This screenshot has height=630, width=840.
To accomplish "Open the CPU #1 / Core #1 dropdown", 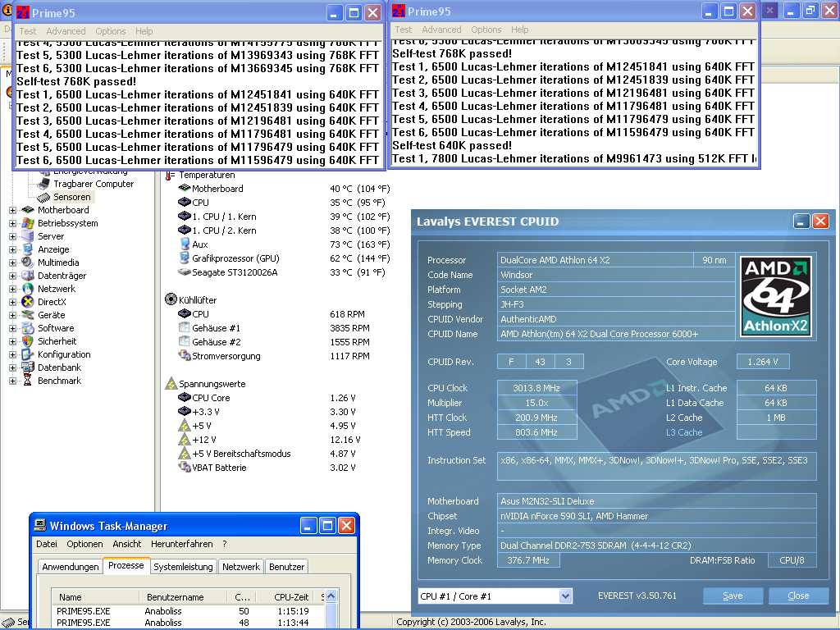I will (x=565, y=596).
